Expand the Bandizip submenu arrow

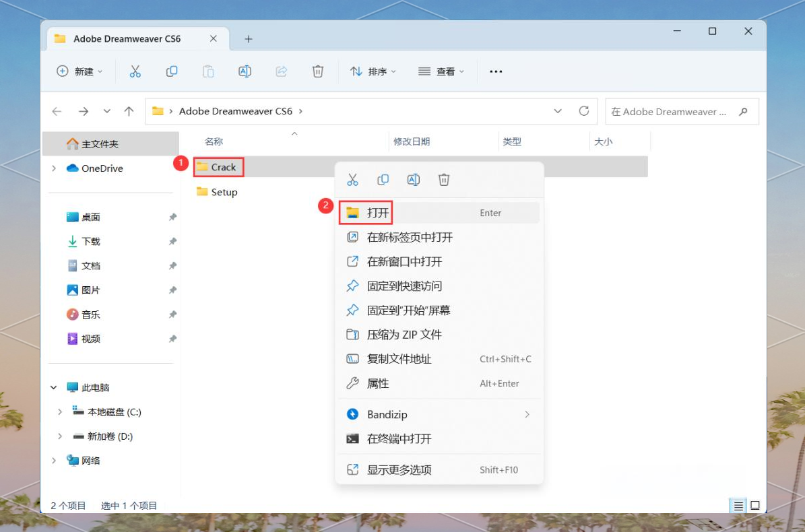pyautogui.click(x=527, y=414)
